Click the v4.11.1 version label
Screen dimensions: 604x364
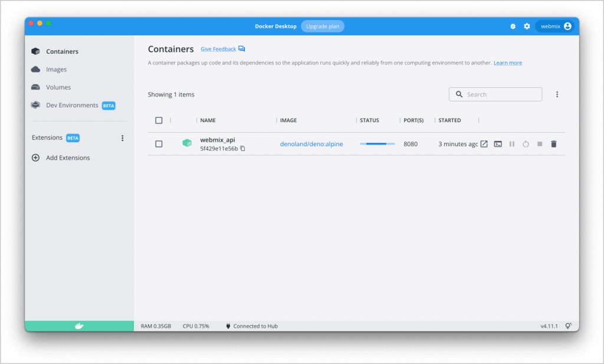click(x=549, y=326)
